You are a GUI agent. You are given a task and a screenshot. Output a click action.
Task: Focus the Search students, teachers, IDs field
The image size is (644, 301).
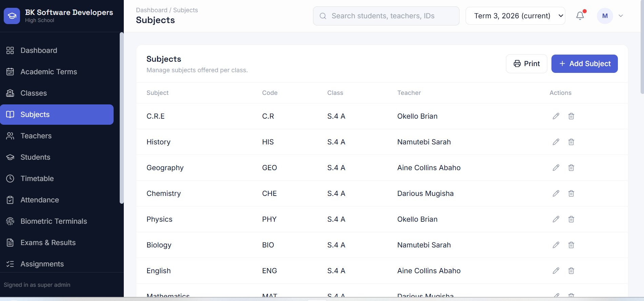386,16
